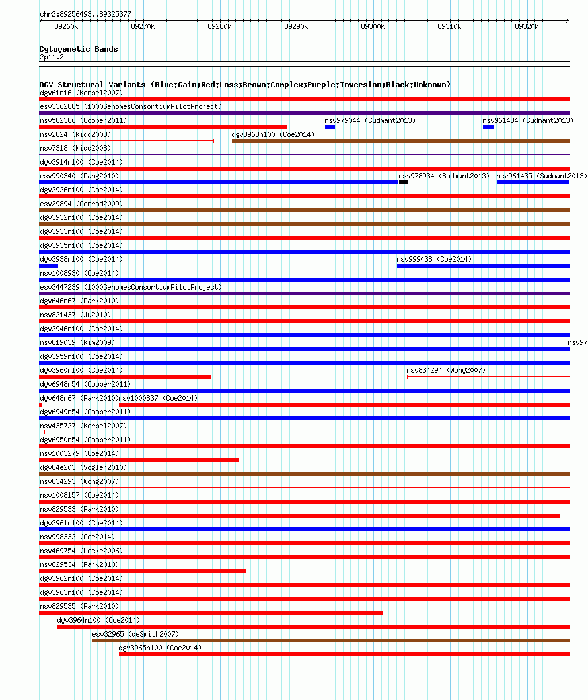Click nsv834294 (Wong2007) label
588x700 pixels.
446,369
